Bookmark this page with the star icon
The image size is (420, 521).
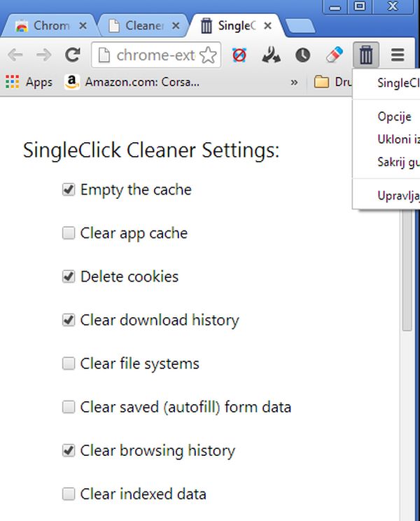pyautogui.click(x=208, y=55)
